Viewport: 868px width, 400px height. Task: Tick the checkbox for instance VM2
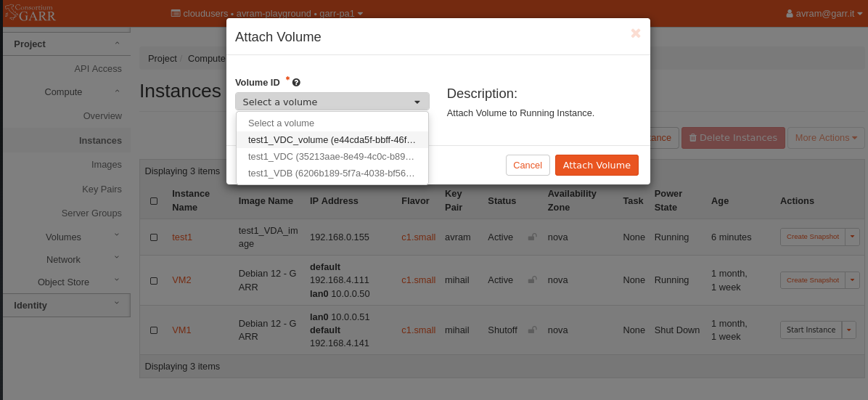coord(154,280)
